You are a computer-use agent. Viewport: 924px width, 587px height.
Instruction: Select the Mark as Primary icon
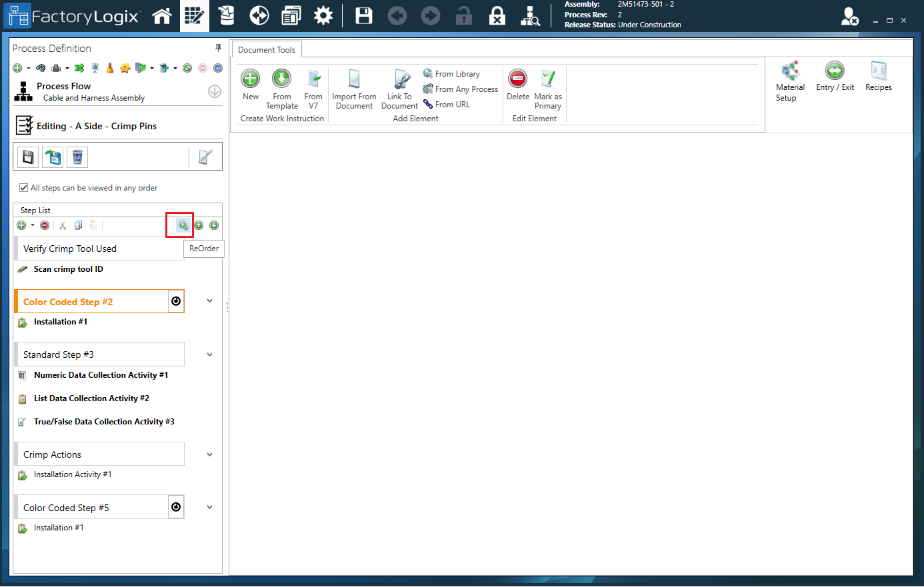coord(547,85)
